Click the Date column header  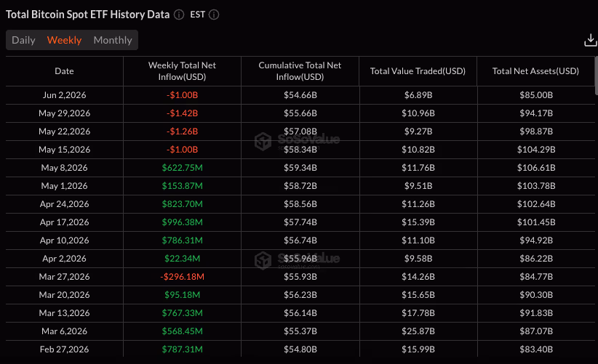coord(64,71)
